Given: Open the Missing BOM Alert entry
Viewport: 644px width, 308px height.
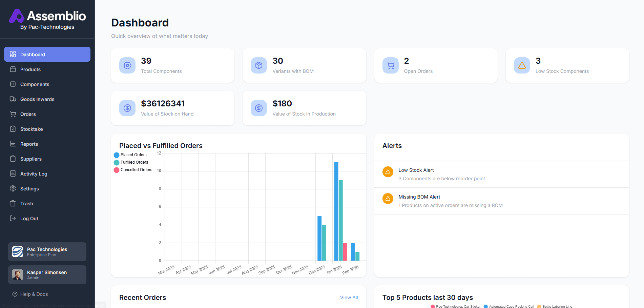Looking at the screenshot, I should click(x=501, y=201).
